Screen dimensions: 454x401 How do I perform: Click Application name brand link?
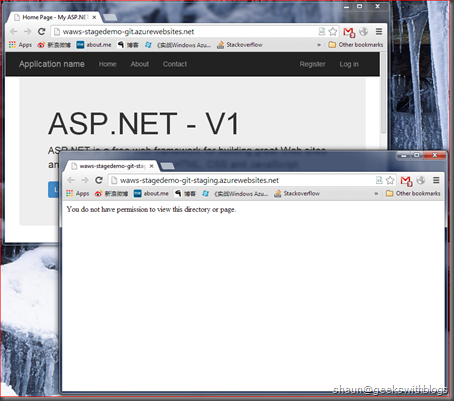coord(52,64)
